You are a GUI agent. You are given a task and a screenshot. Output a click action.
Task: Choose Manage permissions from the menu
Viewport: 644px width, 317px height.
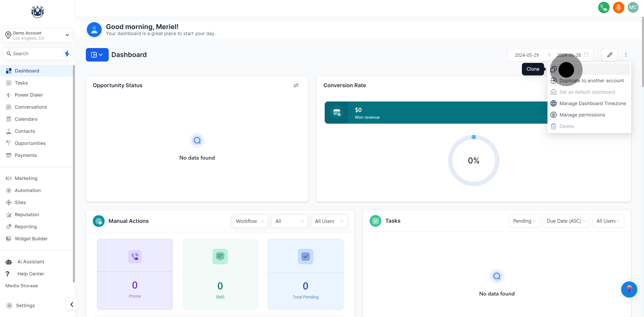(x=582, y=115)
